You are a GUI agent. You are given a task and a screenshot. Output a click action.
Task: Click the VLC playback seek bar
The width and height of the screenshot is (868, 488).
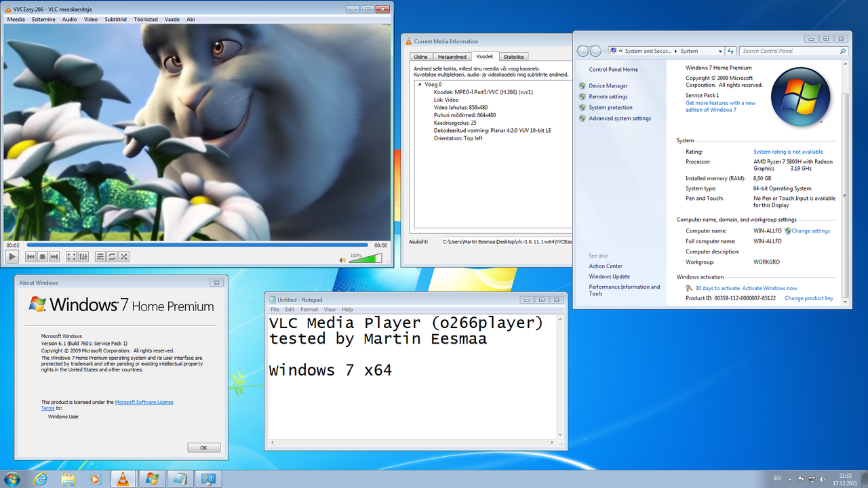pos(197,245)
